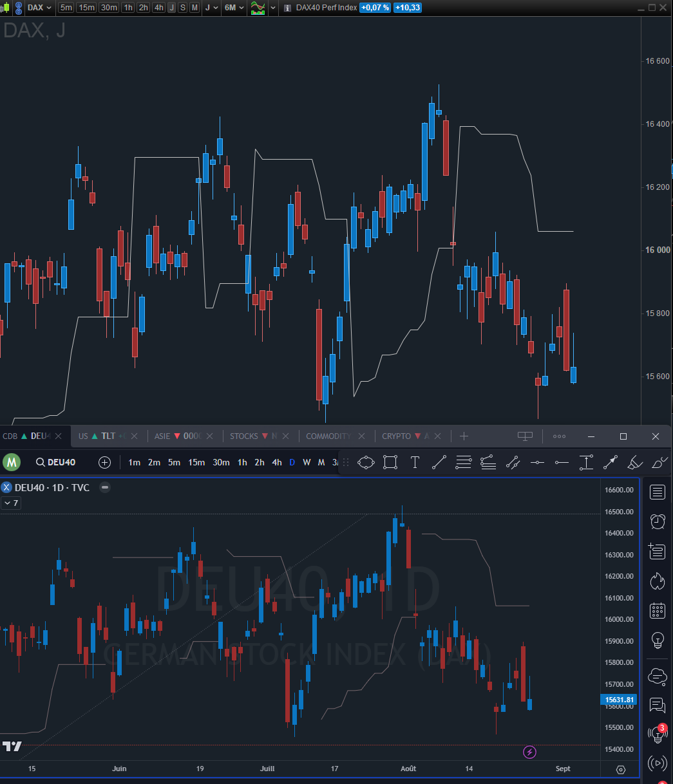Viewport: 673px width, 784px height.
Task: Click the blue link chain icon top-left
Action: pos(17,7)
